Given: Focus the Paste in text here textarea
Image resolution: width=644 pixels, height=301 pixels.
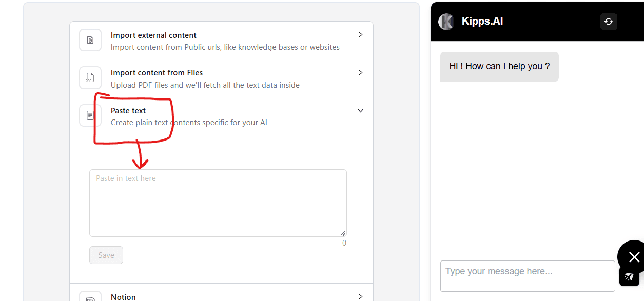Looking at the screenshot, I should click(x=218, y=203).
